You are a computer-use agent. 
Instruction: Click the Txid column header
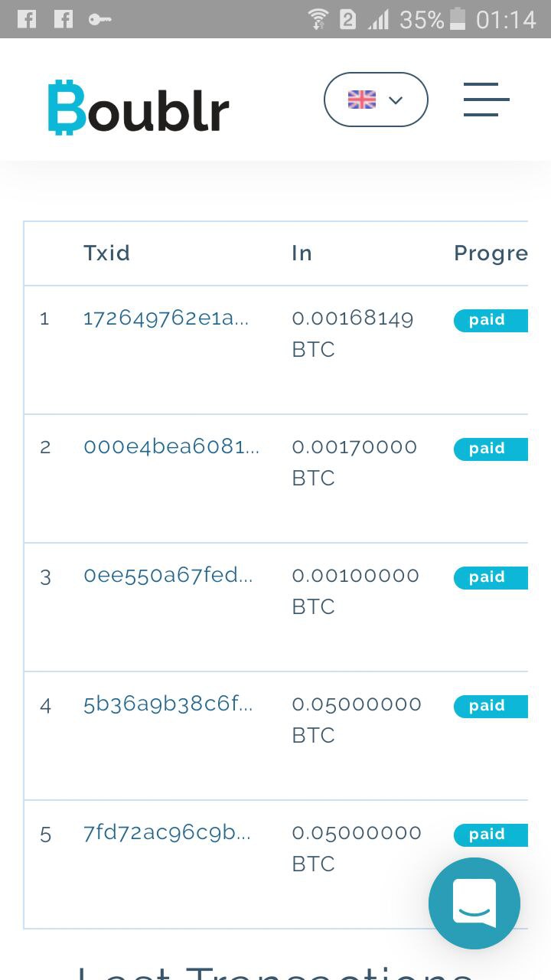[x=106, y=253]
